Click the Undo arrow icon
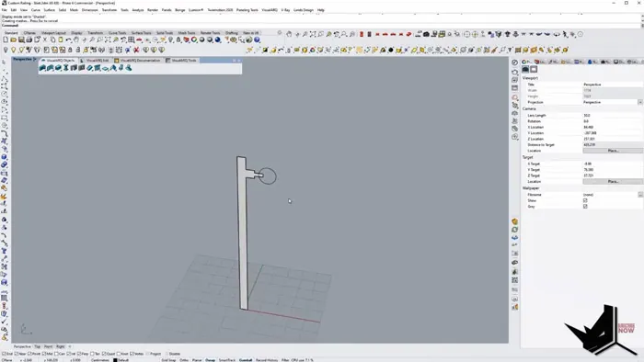The height and width of the screenshot is (362, 644). click(x=69, y=40)
